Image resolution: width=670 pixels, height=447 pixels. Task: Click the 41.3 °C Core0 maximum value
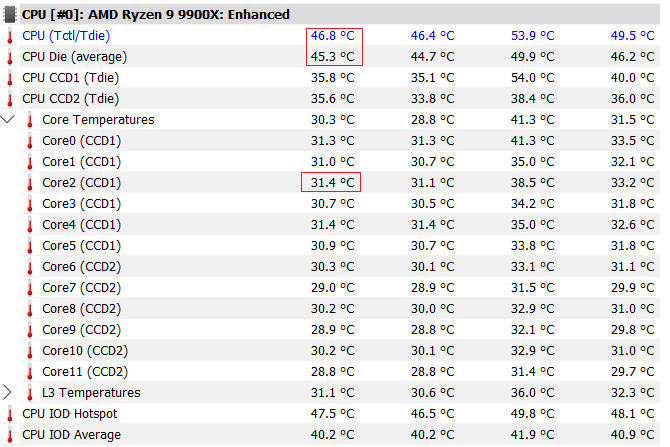tap(532, 141)
